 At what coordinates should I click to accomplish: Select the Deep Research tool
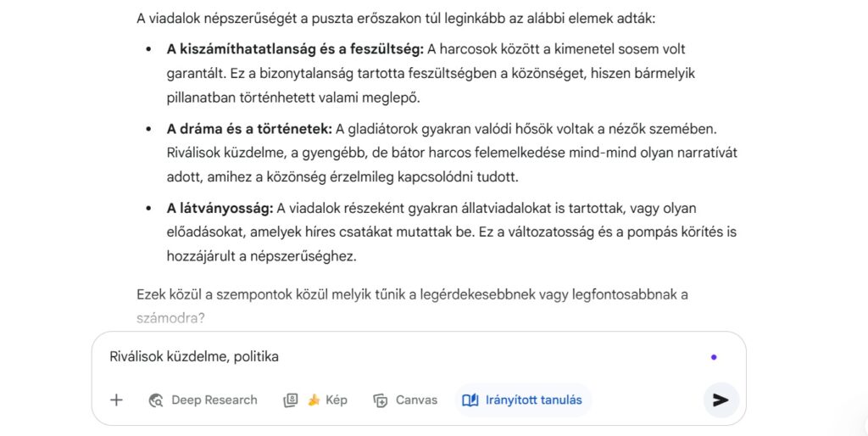tap(203, 400)
